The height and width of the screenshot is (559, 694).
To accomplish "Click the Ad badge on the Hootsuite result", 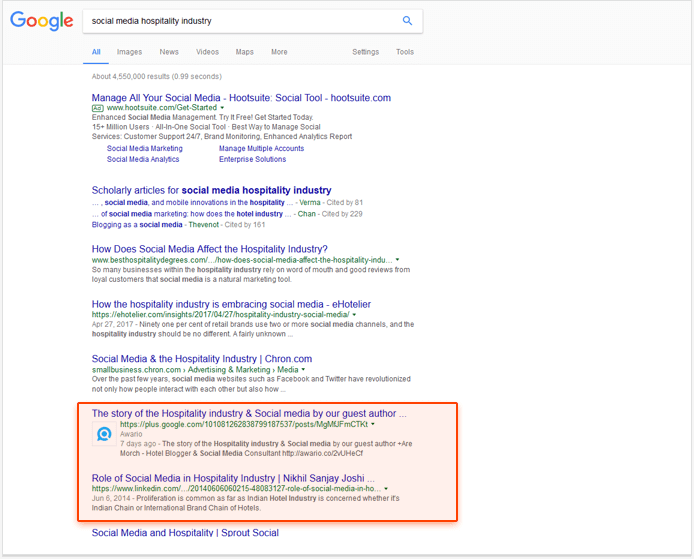I will coord(97,108).
